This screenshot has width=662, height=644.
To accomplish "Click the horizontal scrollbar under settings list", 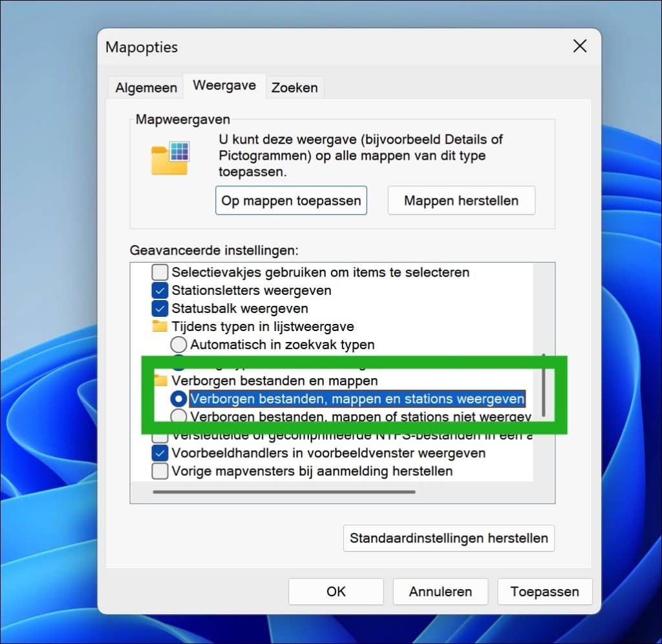I will [x=284, y=492].
